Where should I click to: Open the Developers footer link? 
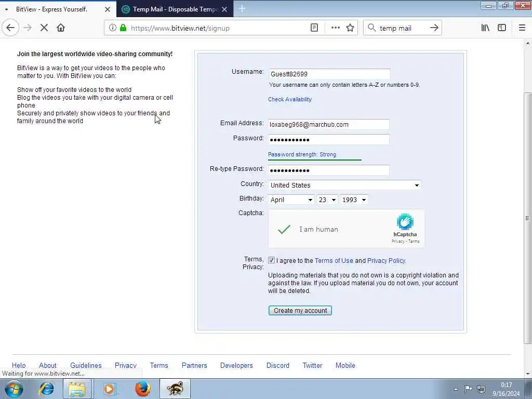(236, 365)
